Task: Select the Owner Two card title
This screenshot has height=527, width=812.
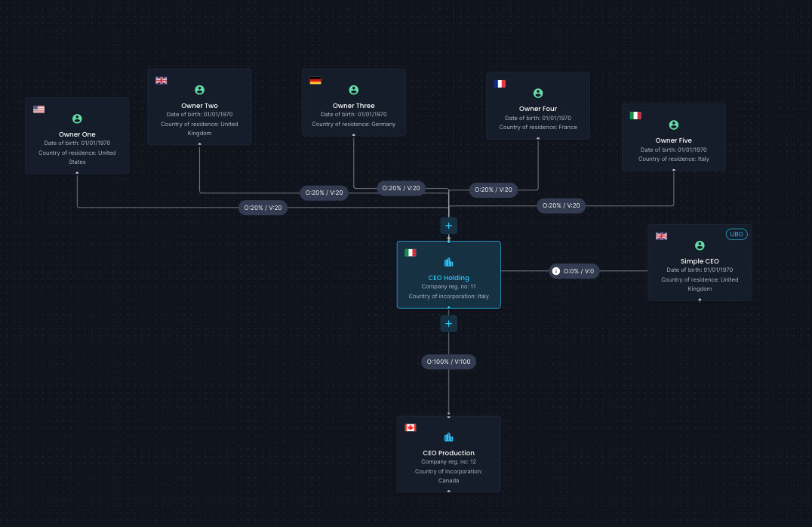Action: tap(199, 106)
